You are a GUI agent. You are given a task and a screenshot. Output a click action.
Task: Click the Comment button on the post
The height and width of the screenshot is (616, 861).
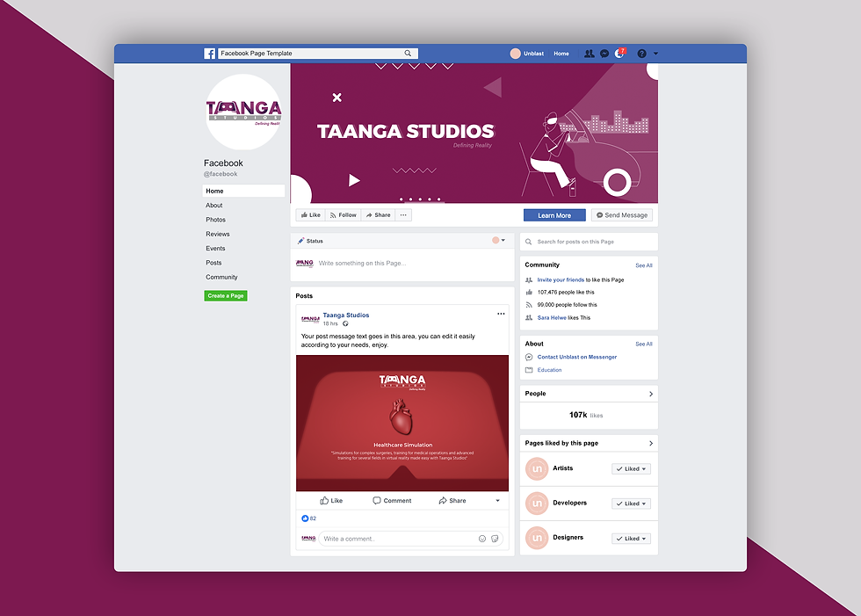point(392,501)
